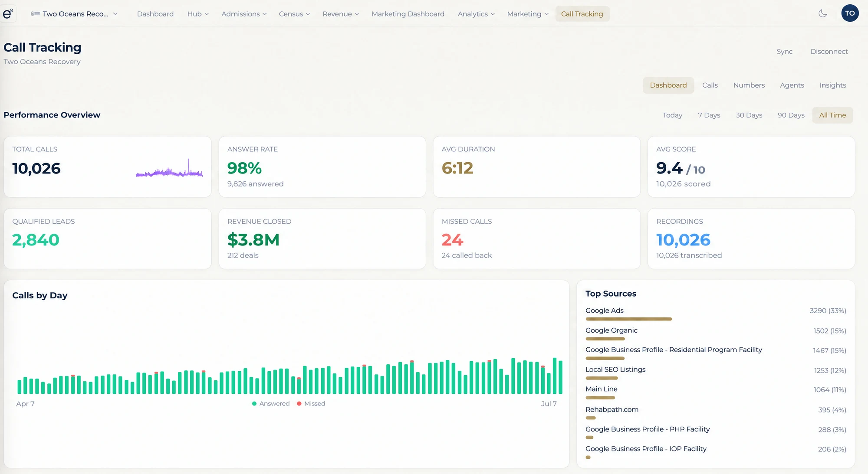Click the 212 deals text
The width and height of the screenshot is (868, 474).
pyautogui.click(x=243, y=255)
